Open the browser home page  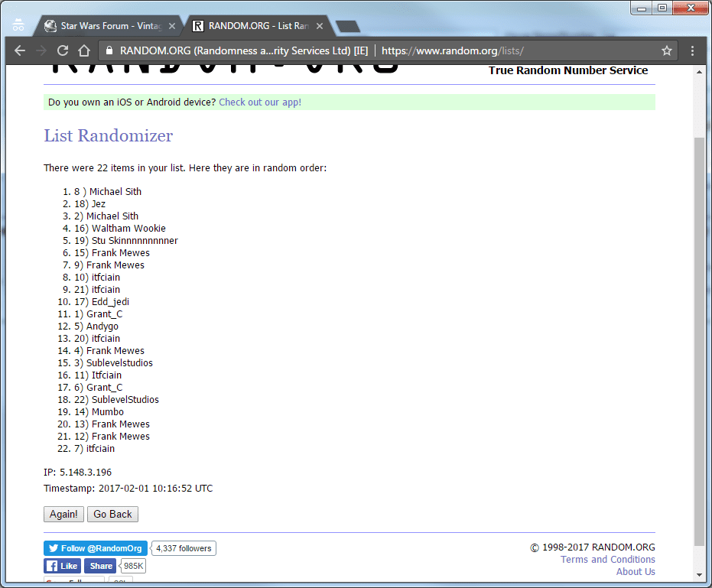(84, 50)
